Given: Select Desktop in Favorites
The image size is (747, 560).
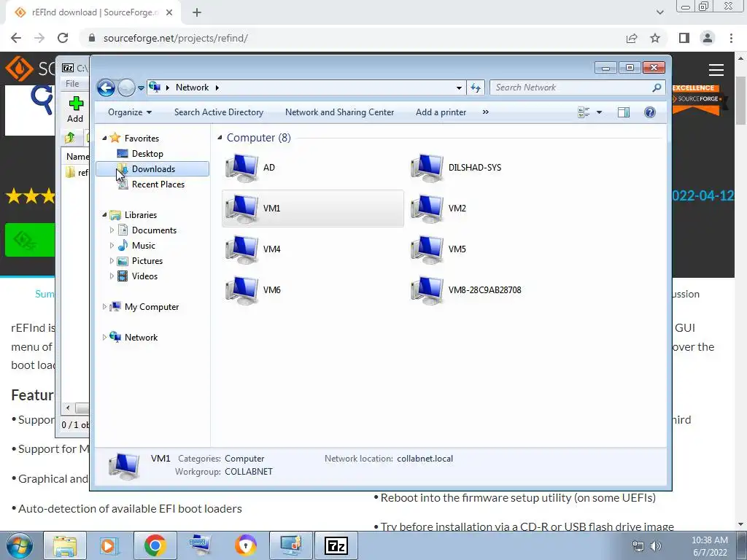Looking at the screenshot, I should click(147, 154).
